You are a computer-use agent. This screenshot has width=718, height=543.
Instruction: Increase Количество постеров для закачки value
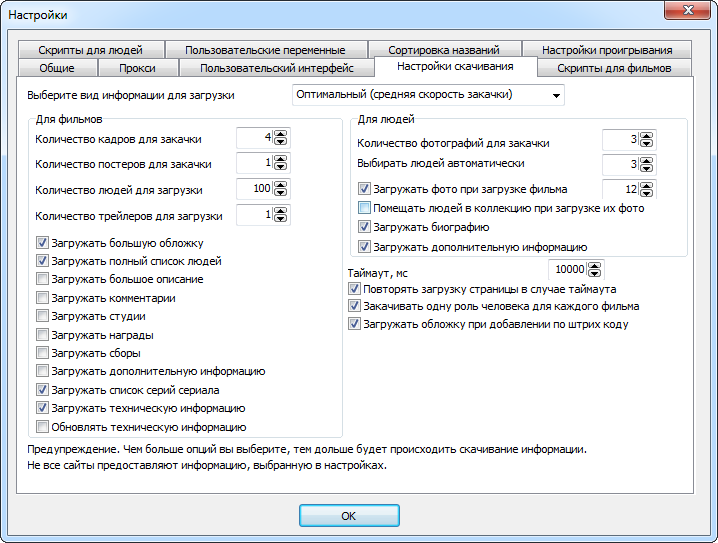click(x=281, y=159)
